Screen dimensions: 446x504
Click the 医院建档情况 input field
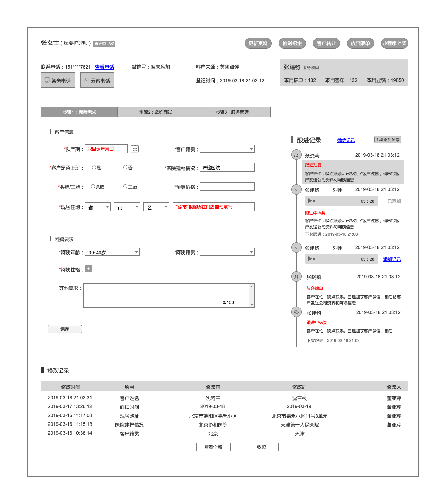click(227, 167)
